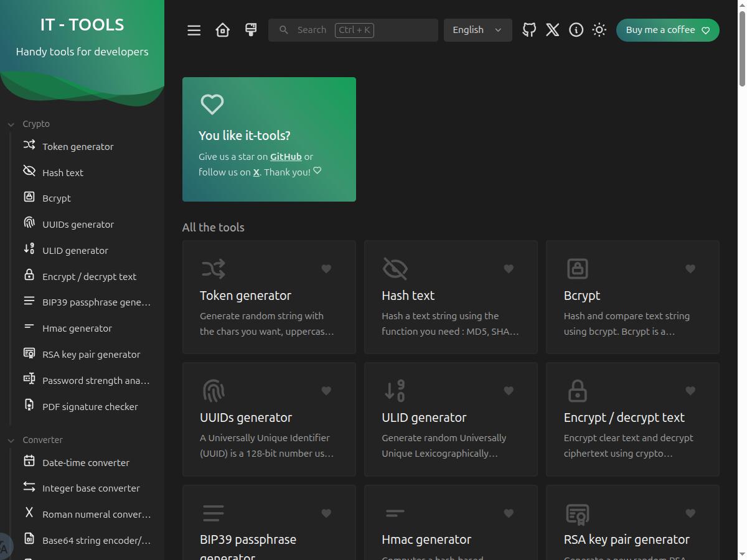Viewport: 747px width, 560px height.
Task: Toggle light mode with the sun icon
Action: pyautogui.click(x=599, y=29)
